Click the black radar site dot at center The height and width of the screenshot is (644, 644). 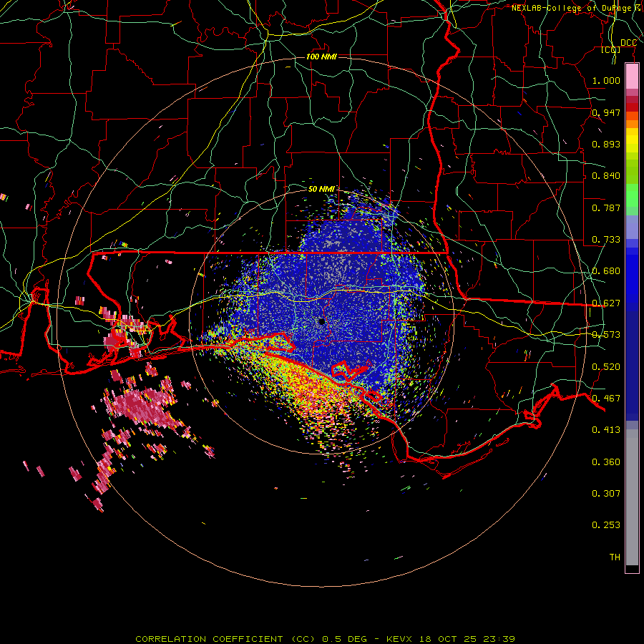click(x=321, y=321)
